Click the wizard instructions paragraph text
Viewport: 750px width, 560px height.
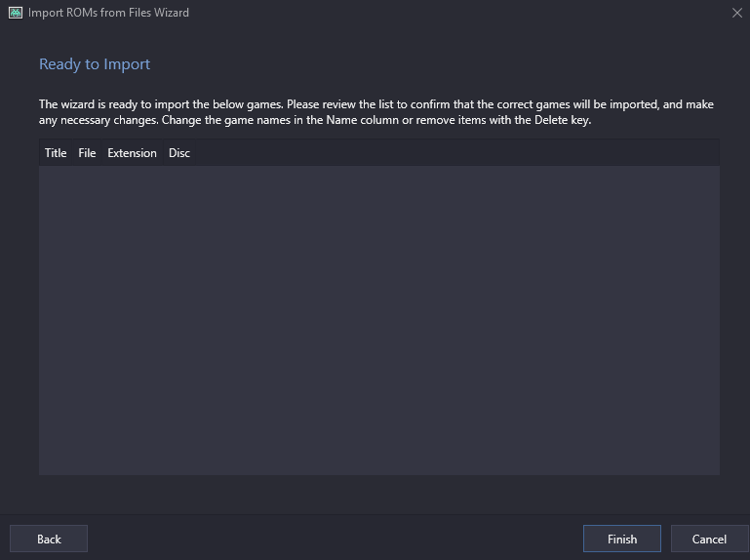point(375,112)
